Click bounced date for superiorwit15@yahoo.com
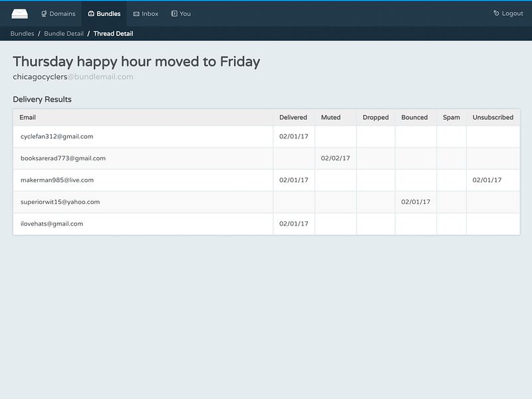 coord(416,202)
